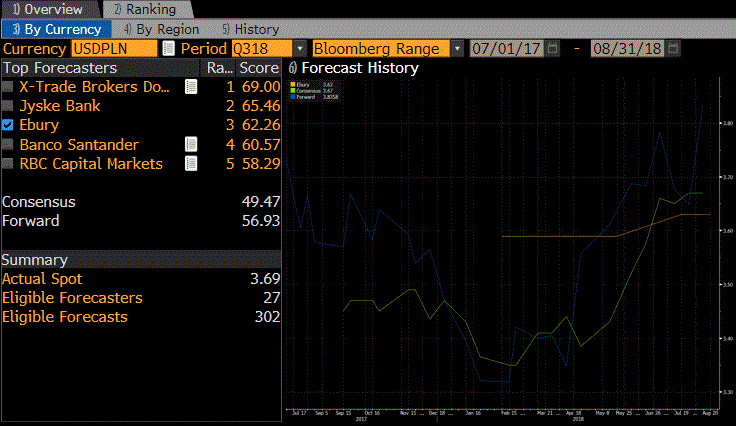Click the Actual Spot label
Viewport: 736px width, 426px height.
(x=42, y=279)
